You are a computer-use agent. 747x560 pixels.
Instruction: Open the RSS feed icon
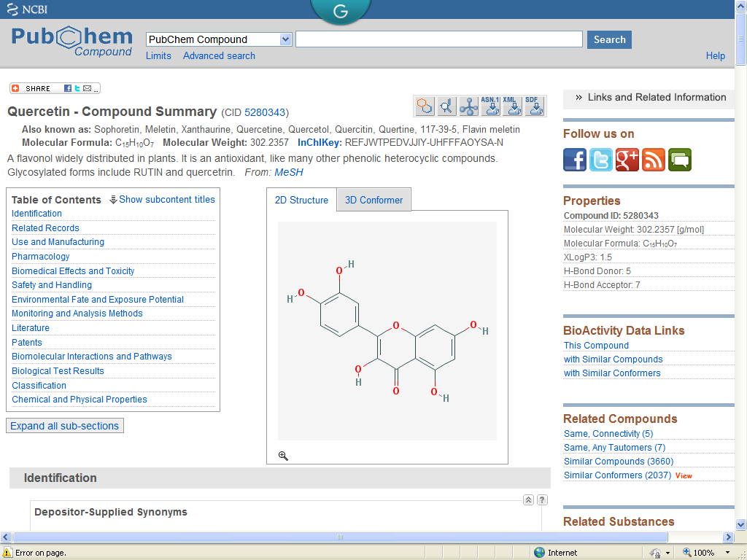pyautogui.click(x=654, y=160)
